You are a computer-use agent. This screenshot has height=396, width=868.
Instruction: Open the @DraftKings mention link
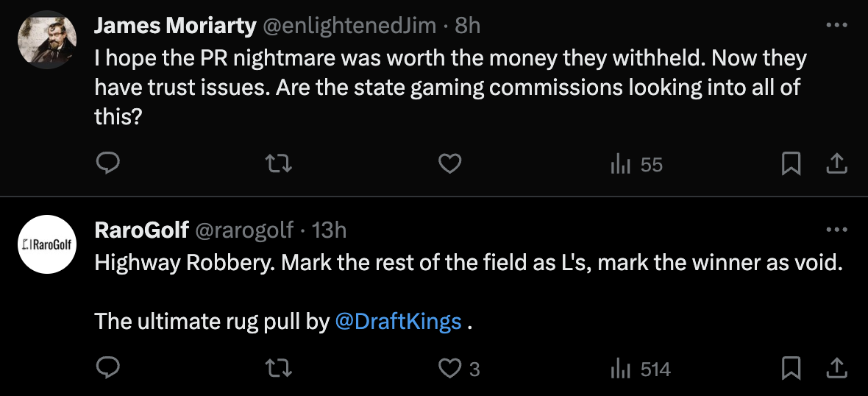tap(398, 322)
